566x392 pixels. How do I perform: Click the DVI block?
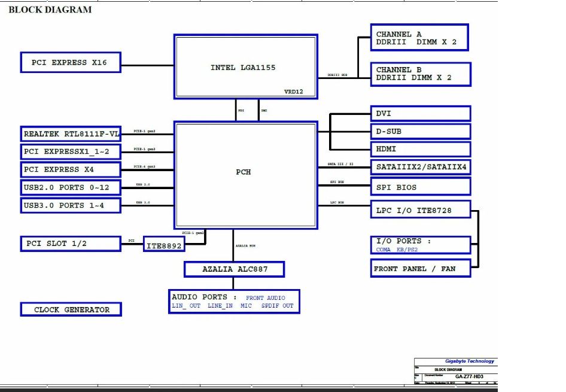[421, 113]
